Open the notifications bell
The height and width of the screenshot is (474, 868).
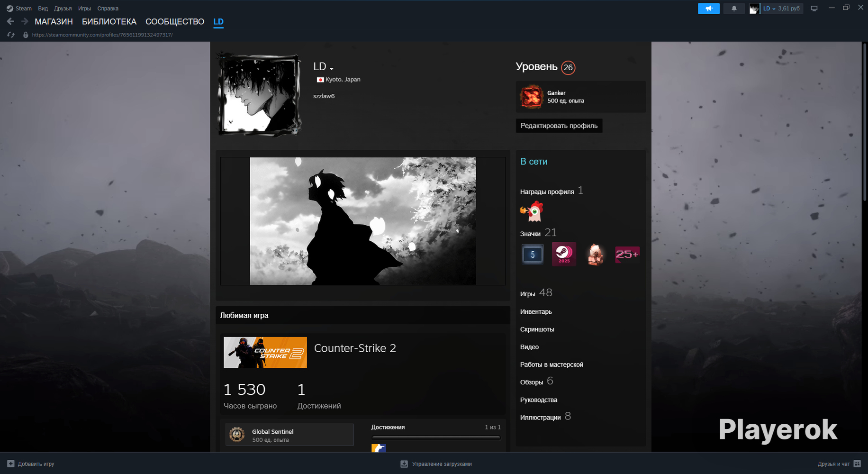tap(734, 9)
